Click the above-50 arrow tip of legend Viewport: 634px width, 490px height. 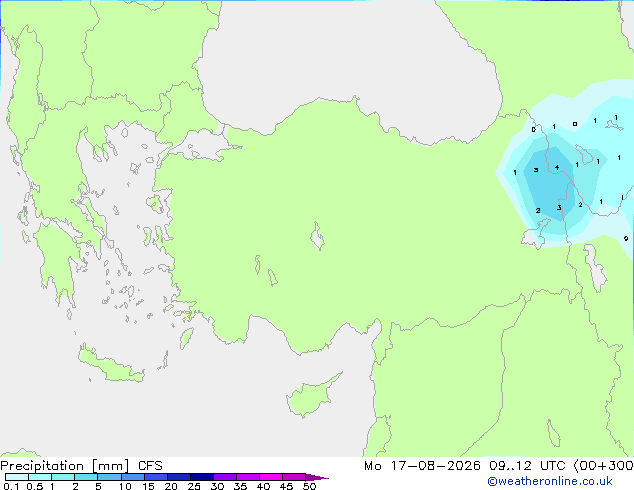click(x=317, y=477)
